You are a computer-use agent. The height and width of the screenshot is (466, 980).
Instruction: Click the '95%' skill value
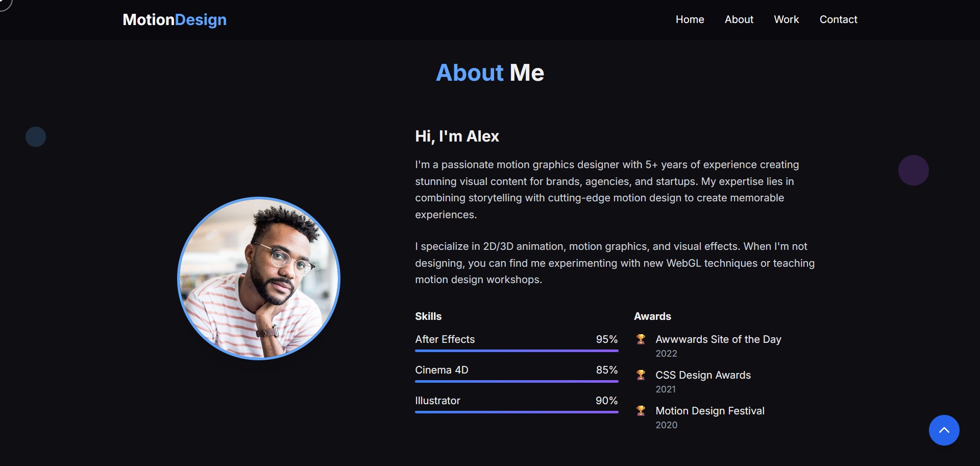(607, 339)
